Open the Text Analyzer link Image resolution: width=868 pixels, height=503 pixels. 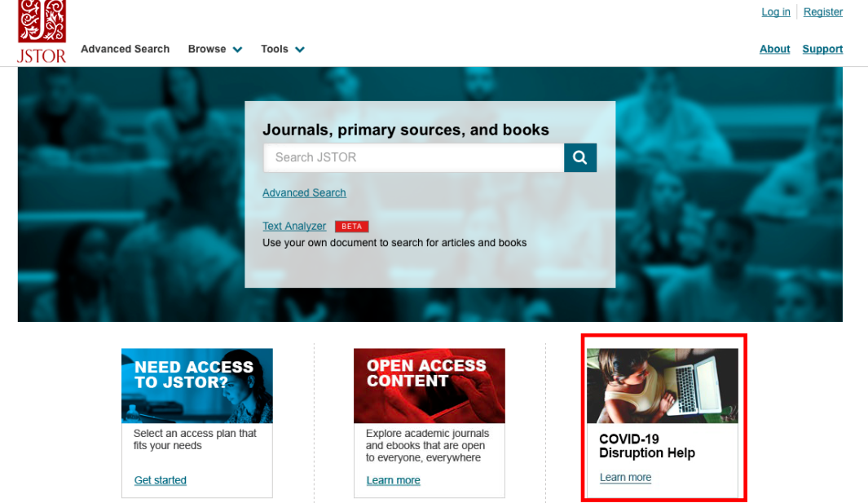pos(294,227)
